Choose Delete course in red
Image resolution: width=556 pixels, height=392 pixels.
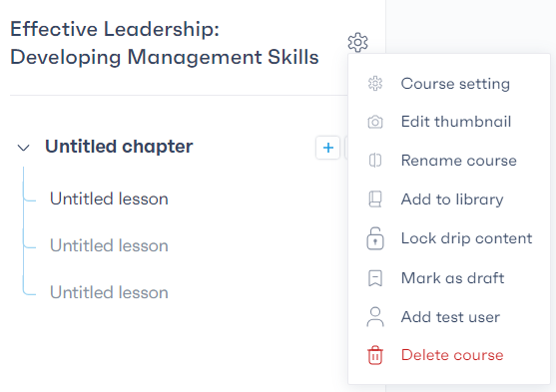(452, 355)
